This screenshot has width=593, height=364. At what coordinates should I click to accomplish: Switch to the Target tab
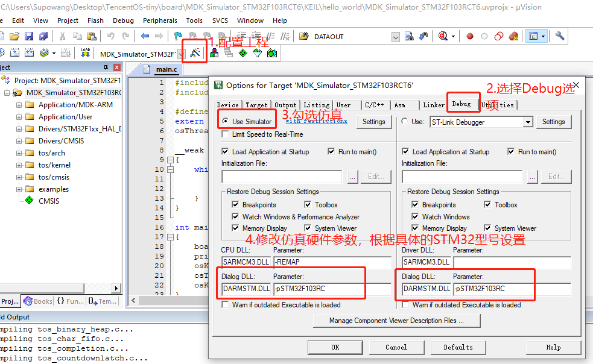point(256,105)
